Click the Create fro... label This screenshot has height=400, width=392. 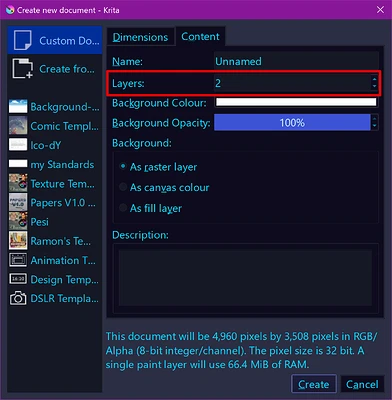click(67, 69)
